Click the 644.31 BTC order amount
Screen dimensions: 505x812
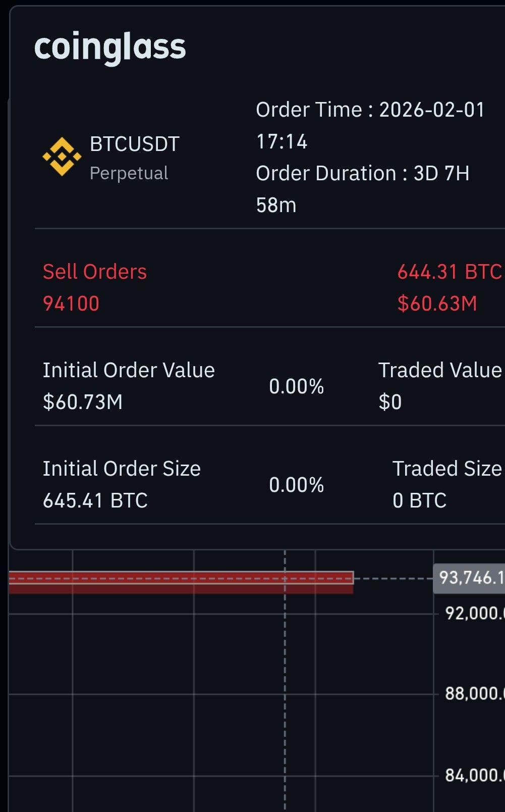(449, 272)
